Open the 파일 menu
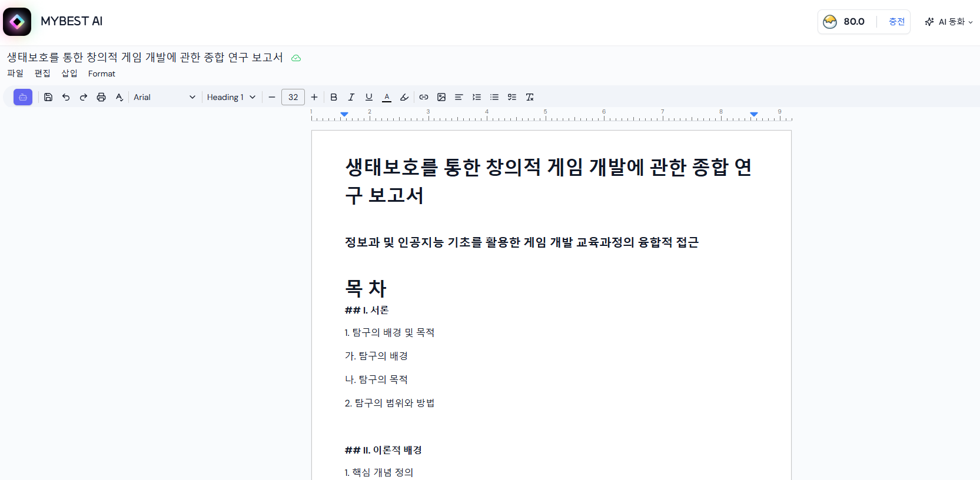This screenshot has height=480, width=980. click(x=15, y=74)
